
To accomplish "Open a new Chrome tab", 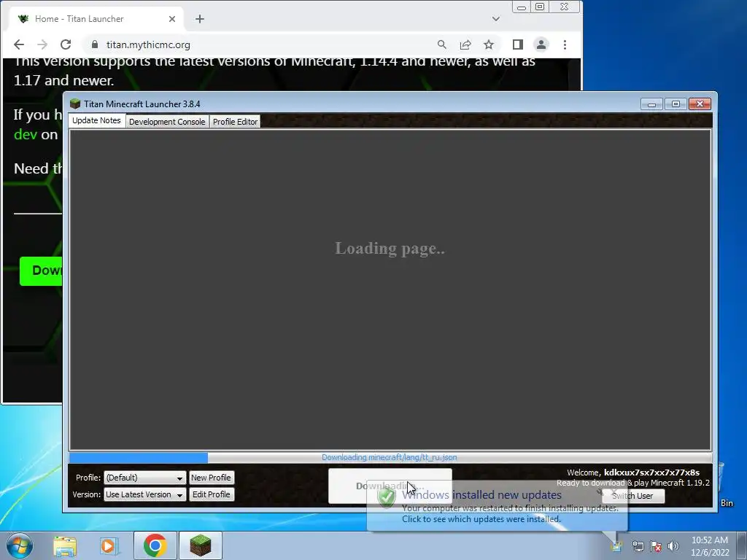I will (x=200, y=19).
